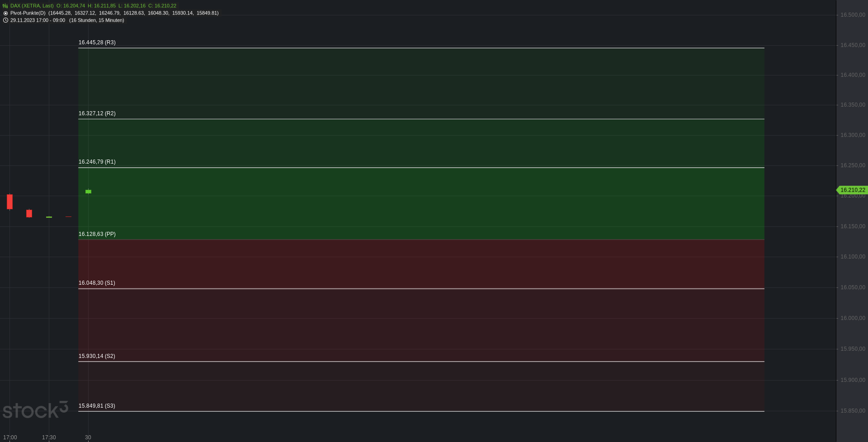Select the 15.849,81 (S3) support line label
Viewport: 868px width, 442px height.
97,406
